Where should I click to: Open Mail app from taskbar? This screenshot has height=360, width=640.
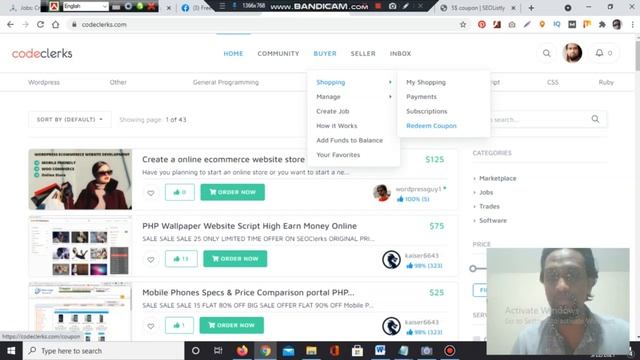tap(288, 351)
